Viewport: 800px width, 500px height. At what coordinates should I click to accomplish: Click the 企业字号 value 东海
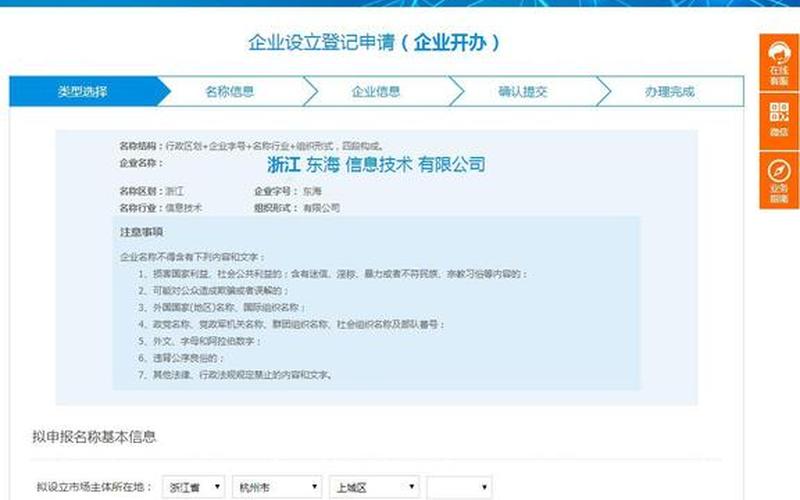[312, 191]
